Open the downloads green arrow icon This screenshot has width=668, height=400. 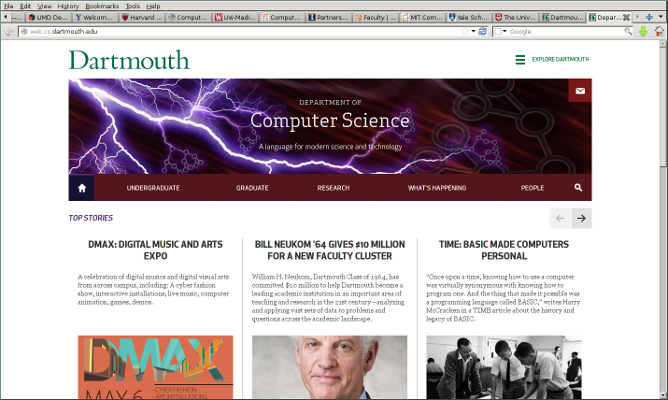pyautogui.click(x=643, y=31)
